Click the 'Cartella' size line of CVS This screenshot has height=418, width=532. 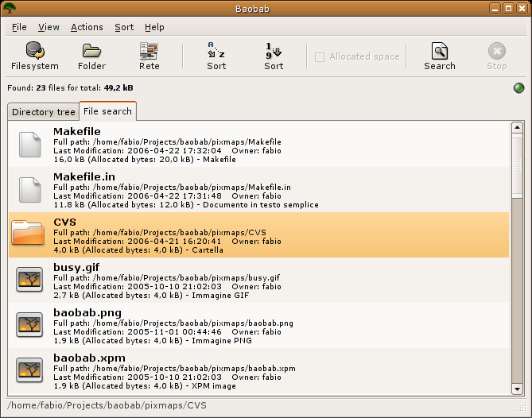click(138, 250)
